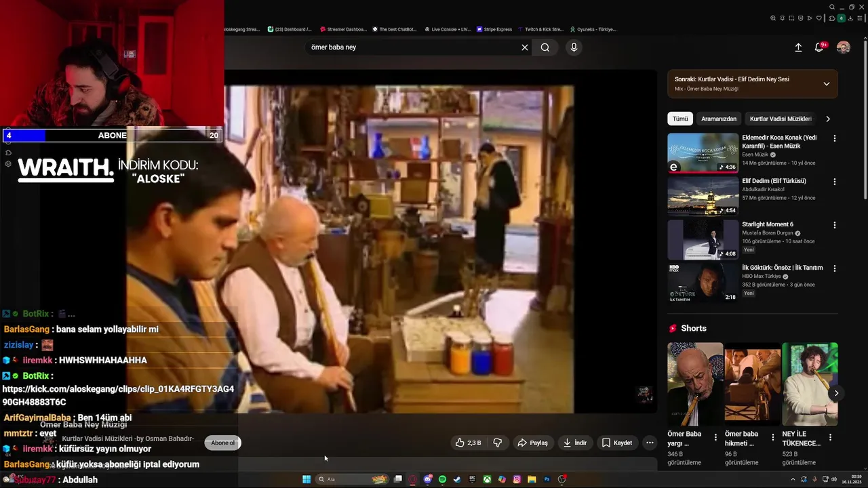
Task: Dislike the video with thumbs-down
Action: pyautogui.click(x=498, y=443)
